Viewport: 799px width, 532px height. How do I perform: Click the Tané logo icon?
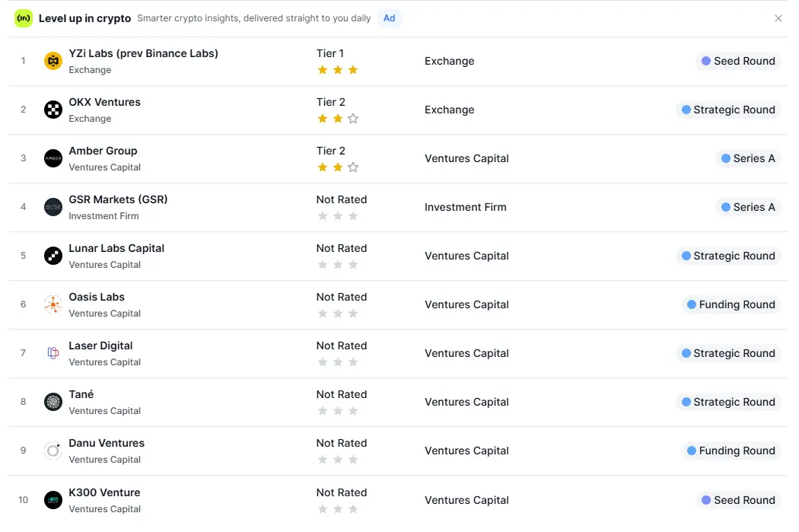click(x=53, y=402)
